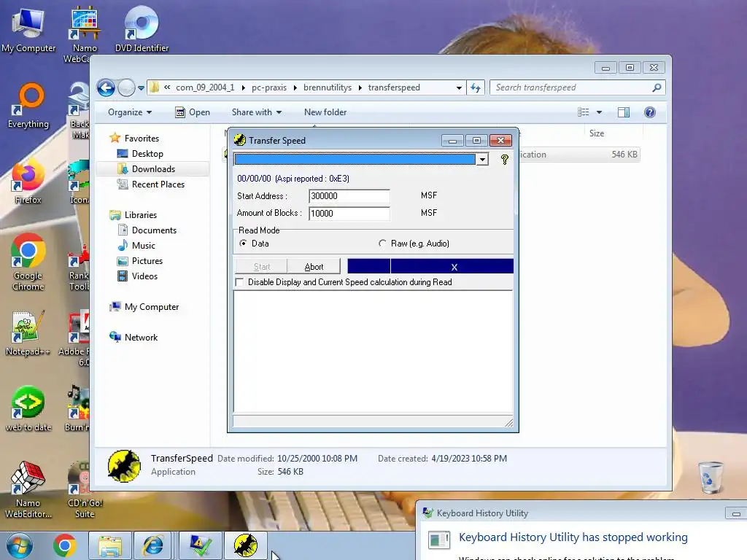This screenshot has height=560, width=747.
Task: Expand arrow after com_09_2004_1 breadcrumb
Action: point(244,87)
